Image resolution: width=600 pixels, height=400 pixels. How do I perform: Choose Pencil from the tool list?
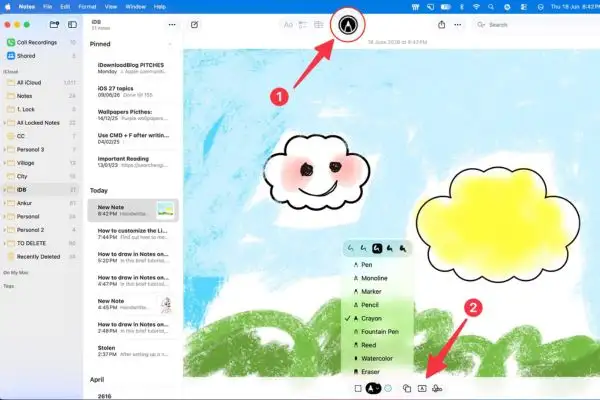[377, 305]
